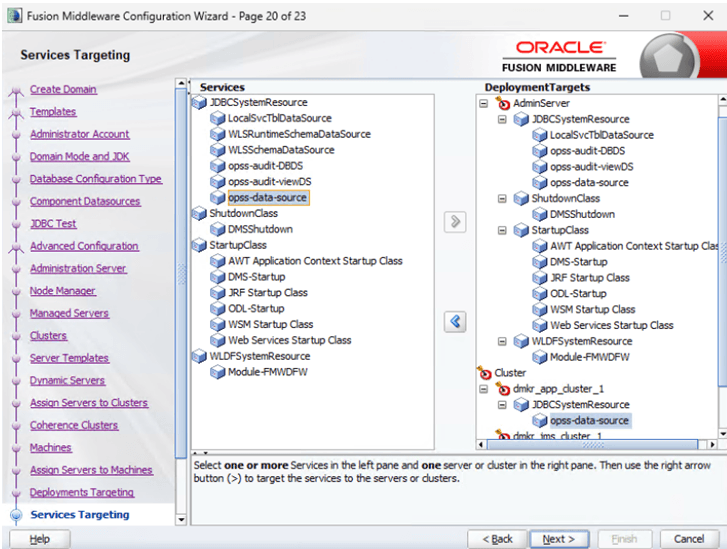Open Deployments Targeting step

(x=82, y=492)
